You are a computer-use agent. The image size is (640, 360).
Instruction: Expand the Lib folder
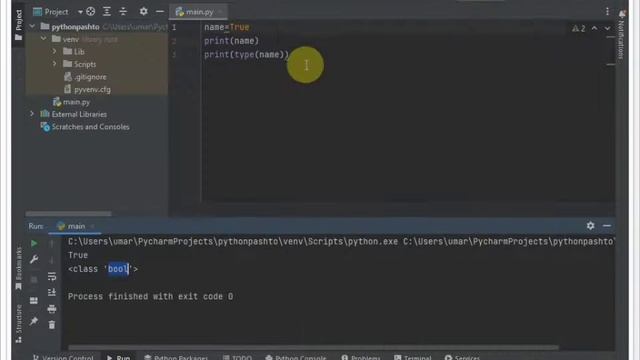pyautogui.click(x=54, y=51)
